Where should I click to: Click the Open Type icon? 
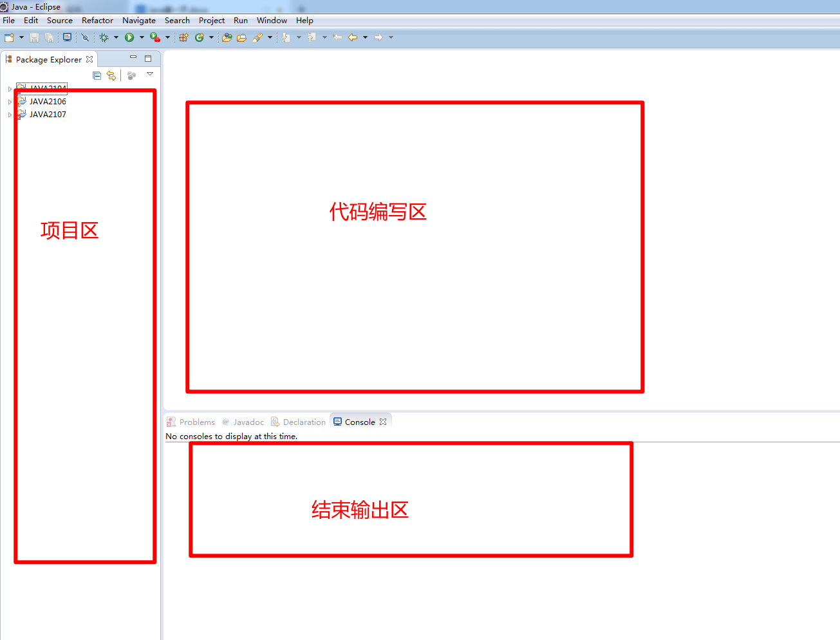pos(227,37)
